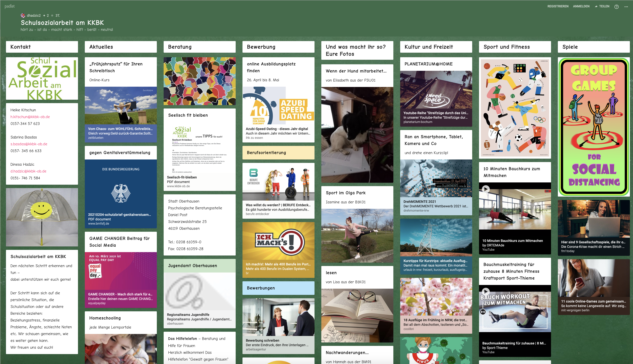Screen dimensions: 633x364
Task: Click REGISTRIEREN to sign up
Action: 558,6
